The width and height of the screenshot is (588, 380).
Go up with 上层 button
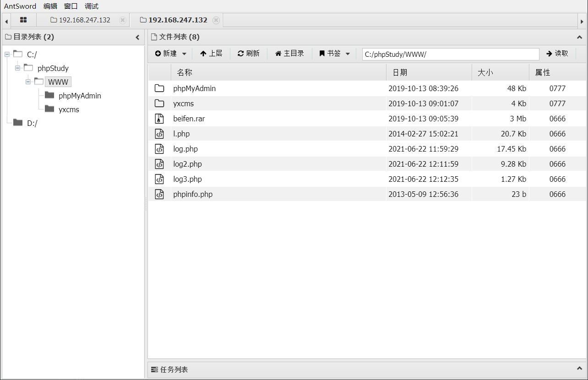tap(211, 54)
